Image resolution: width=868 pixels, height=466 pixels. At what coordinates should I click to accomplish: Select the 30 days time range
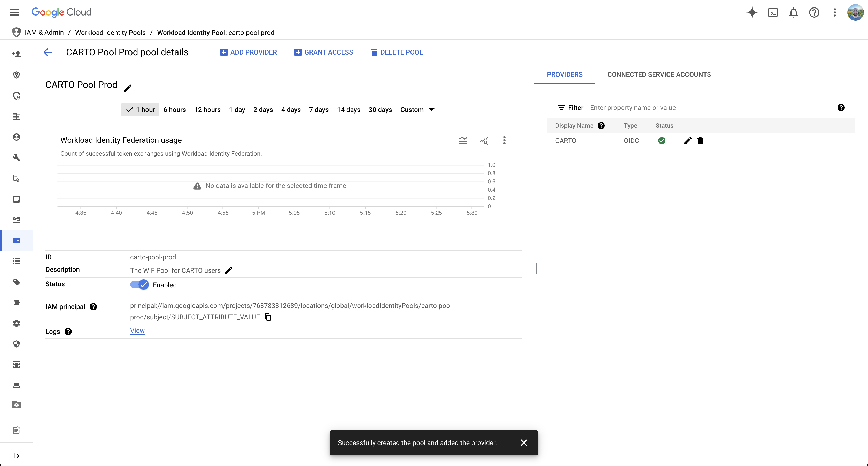coord(380,110)
